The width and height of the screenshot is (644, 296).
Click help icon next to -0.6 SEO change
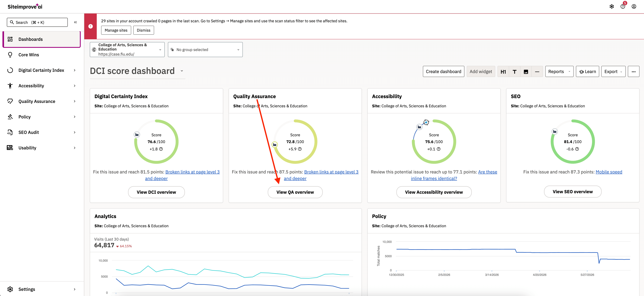coord(577,149)
